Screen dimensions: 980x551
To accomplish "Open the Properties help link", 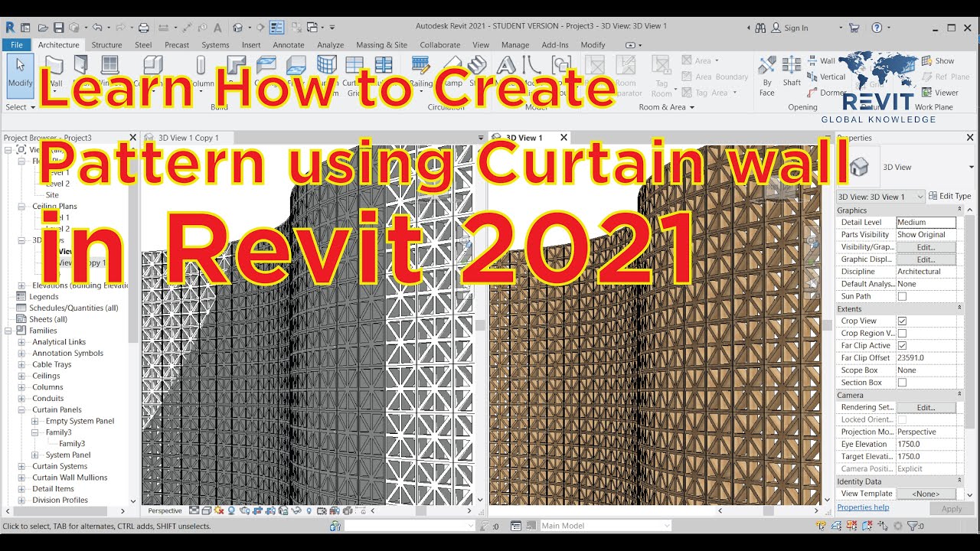I will [x=863, y=507].
